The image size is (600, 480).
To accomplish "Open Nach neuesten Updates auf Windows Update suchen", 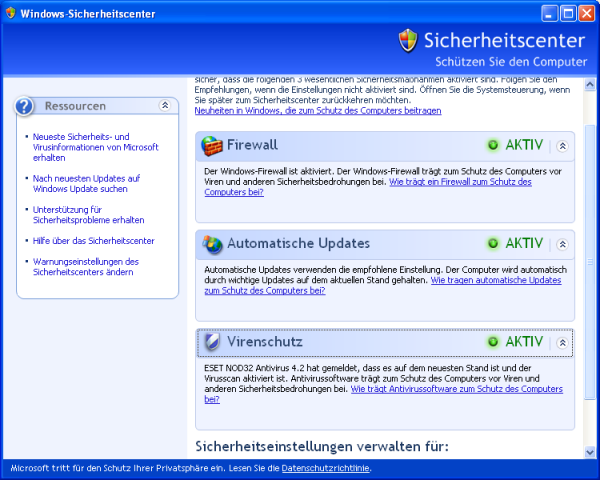I will click(x=86, y=183).
